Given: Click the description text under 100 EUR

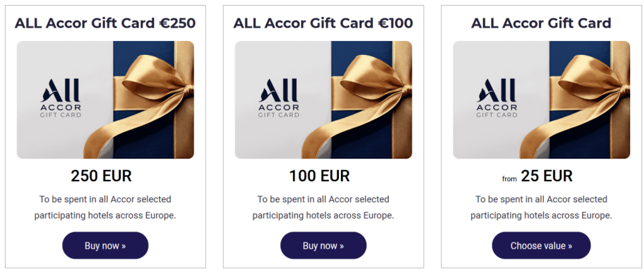Looking at the screenshot, I should pyautogui.click(x=323, y=207).
